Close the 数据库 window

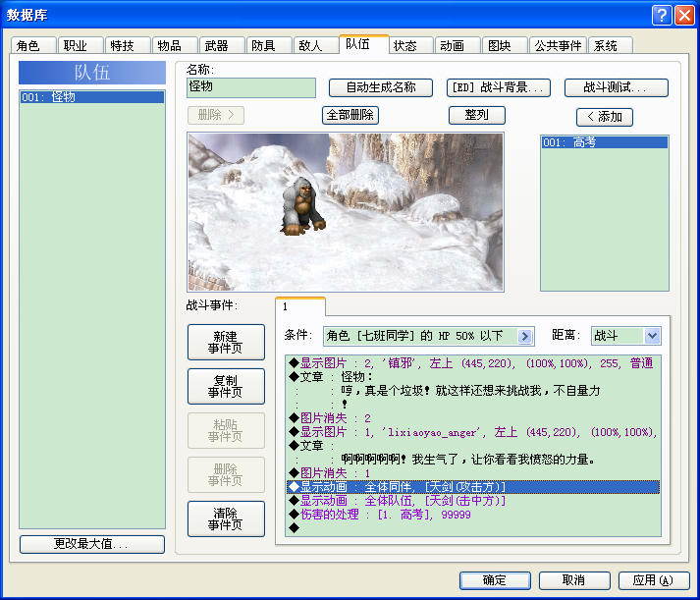click(684, 16)
